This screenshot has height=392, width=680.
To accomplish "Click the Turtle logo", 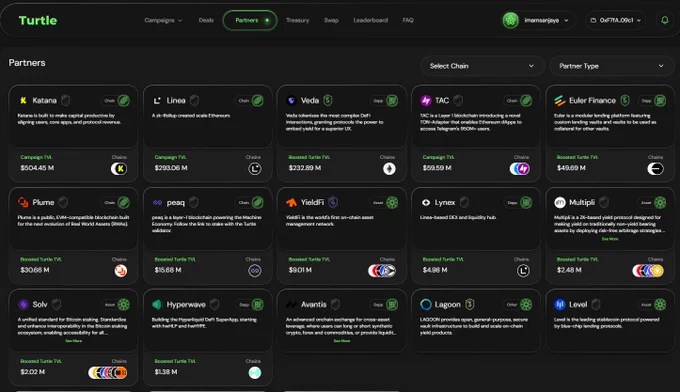I will 38,20.
